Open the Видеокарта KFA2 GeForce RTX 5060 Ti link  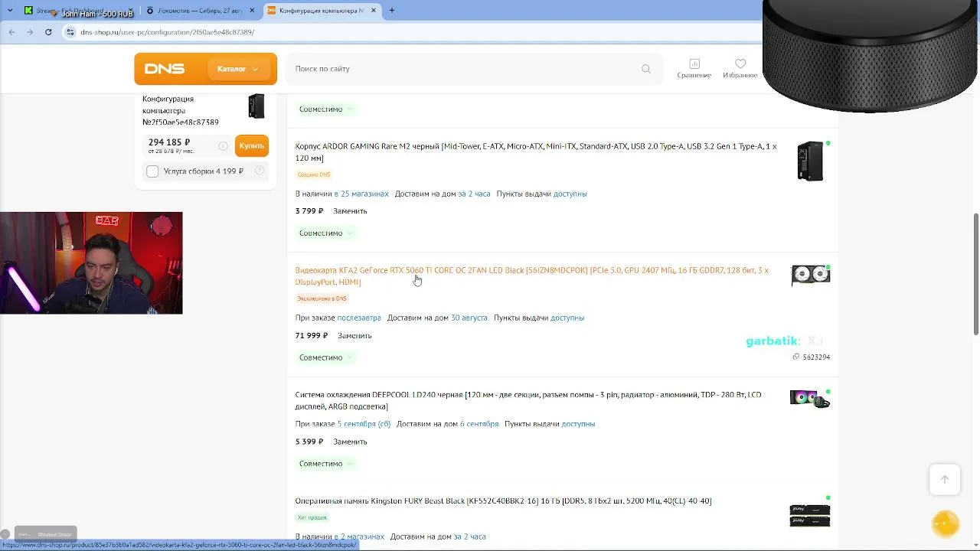532,276
